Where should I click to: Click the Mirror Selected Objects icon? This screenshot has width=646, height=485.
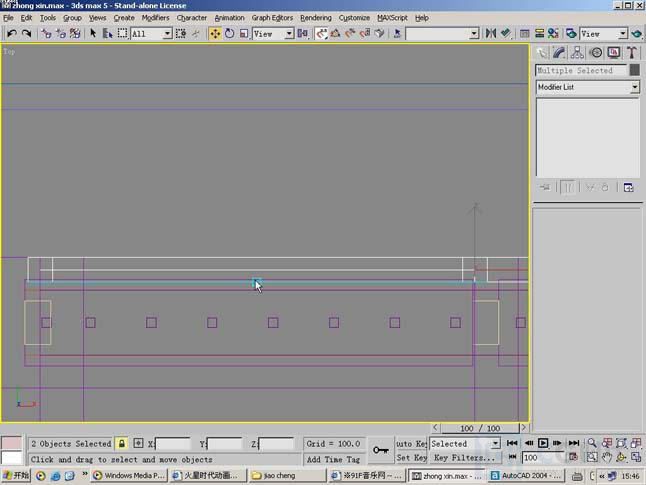click(491, 33)
